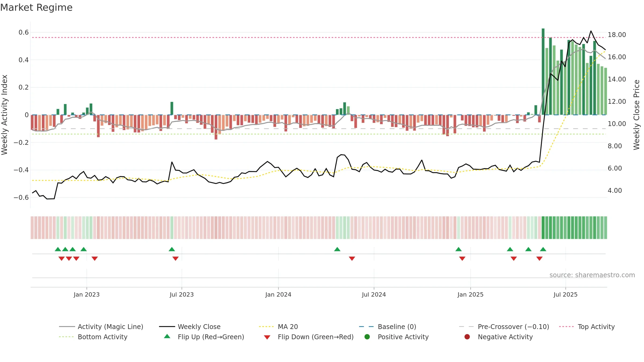Click the Jul 2025 axis label
The width and height of the screenshot is (644, 362).
(x=565, y=294)
